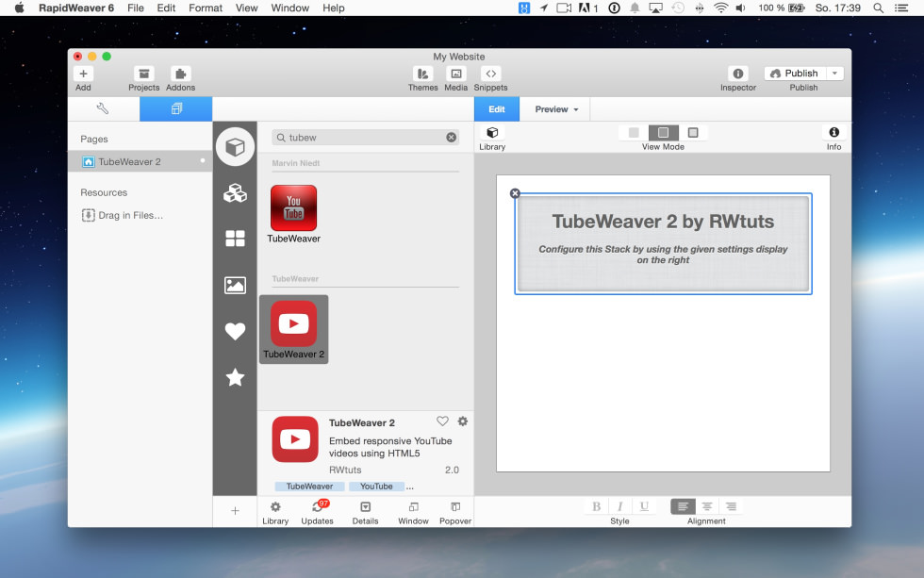
Task: Open the View menu
Action: (246, 8)
